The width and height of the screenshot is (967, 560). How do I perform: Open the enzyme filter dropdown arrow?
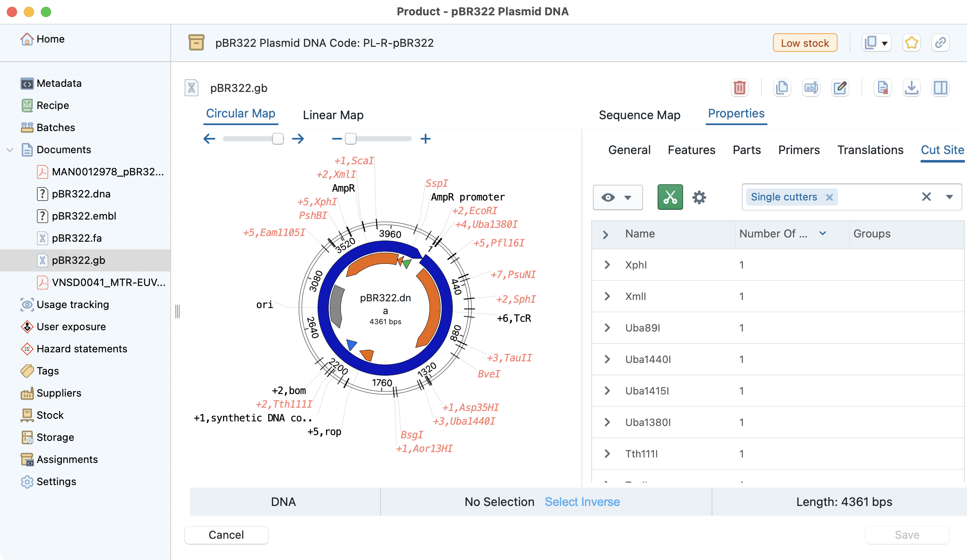click(949, 197)
